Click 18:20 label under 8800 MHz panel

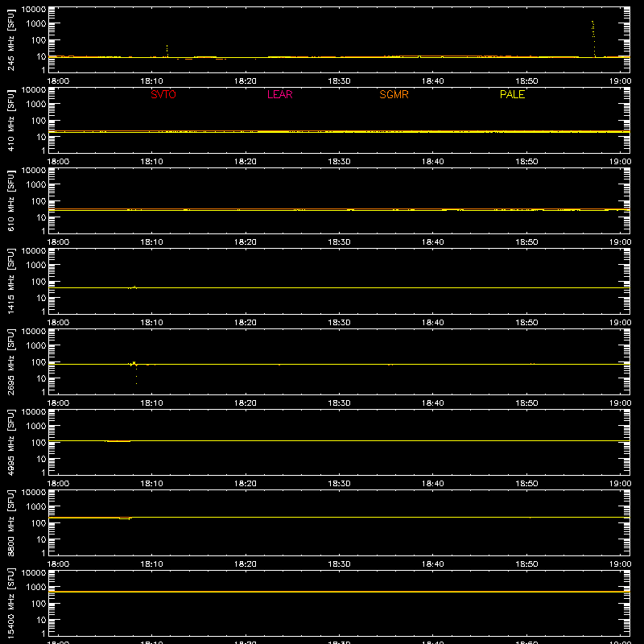(246, 564)
